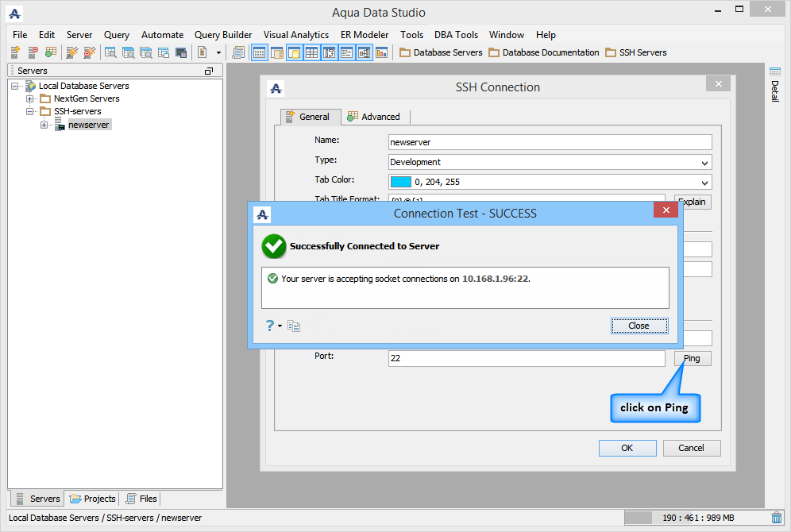Click the script scroll toolbar icon
Image resolution: width=791 pixels, height=532 pixels.
238,52
